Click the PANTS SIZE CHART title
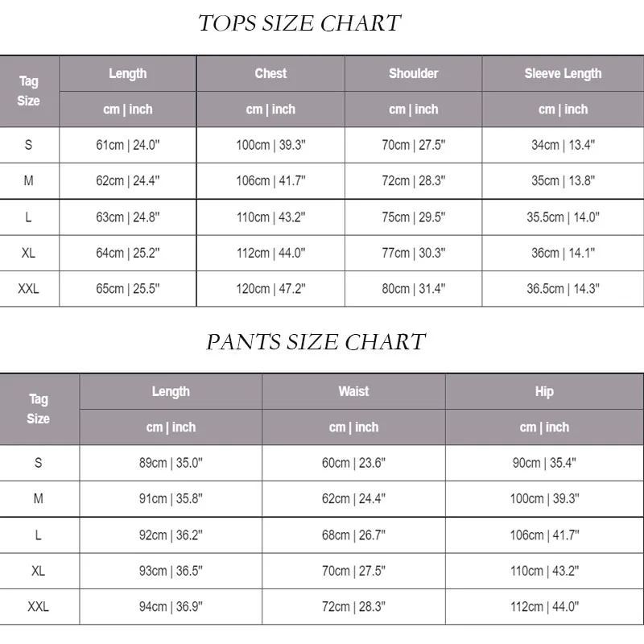This screenshot has height=644, width=644. point(316,341)
